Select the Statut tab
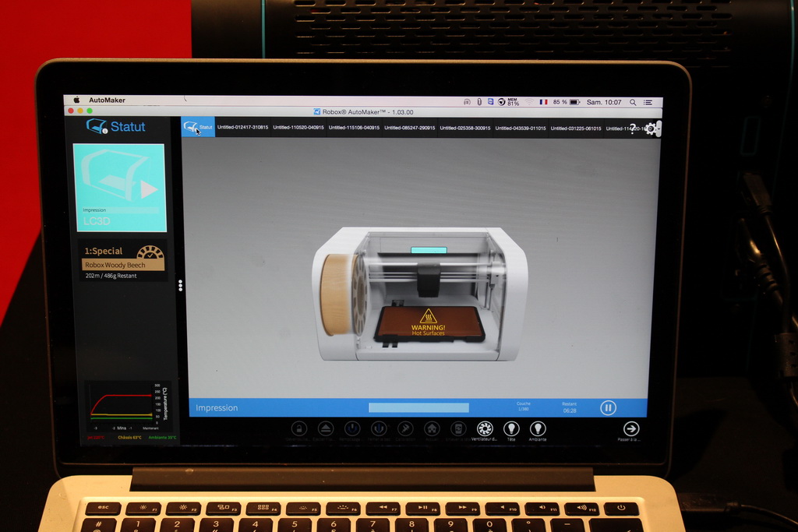 coord(198,127)
